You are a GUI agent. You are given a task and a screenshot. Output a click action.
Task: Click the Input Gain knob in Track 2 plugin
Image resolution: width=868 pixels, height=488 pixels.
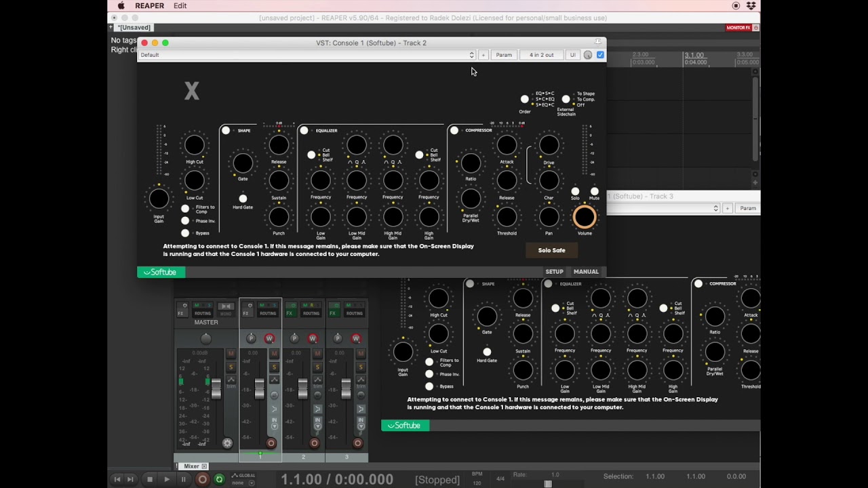tap(159, 199)
